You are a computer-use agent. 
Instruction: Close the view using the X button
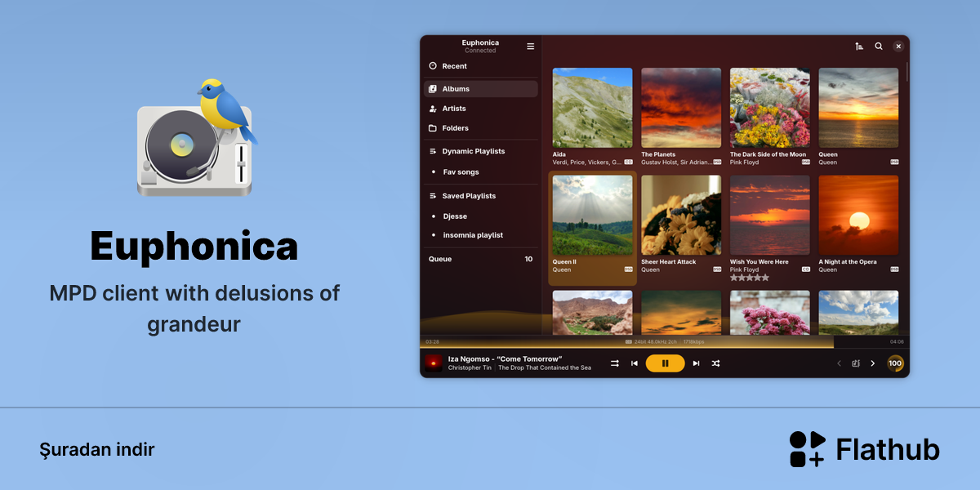coord(898,47)
